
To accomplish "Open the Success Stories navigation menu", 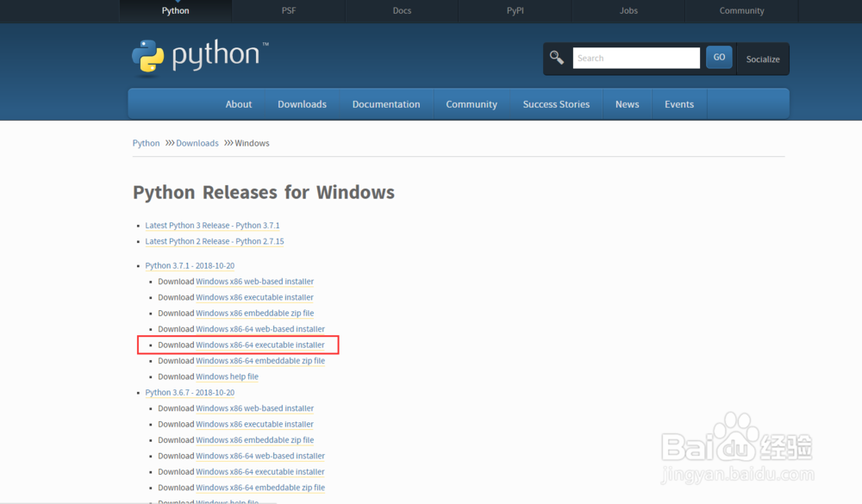I will pos(556,104).
